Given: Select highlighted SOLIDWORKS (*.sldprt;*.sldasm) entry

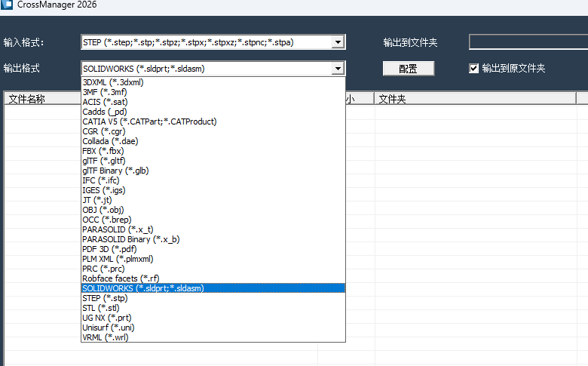Looking at the screenshot, I should pos(213,288).
